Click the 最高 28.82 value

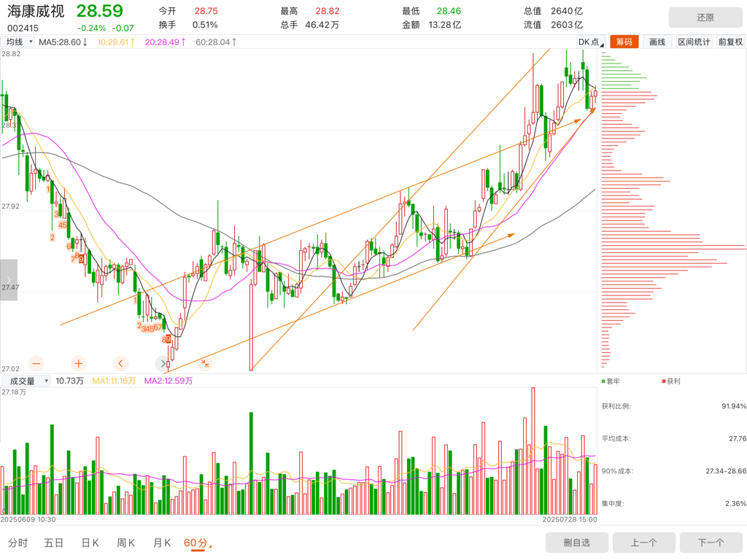[x=328, y=11]
